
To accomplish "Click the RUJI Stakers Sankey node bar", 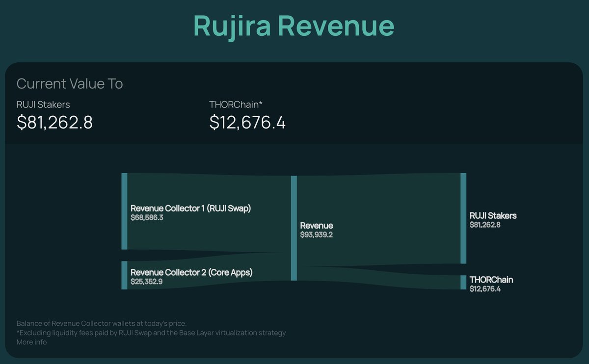I will (463, 218).
